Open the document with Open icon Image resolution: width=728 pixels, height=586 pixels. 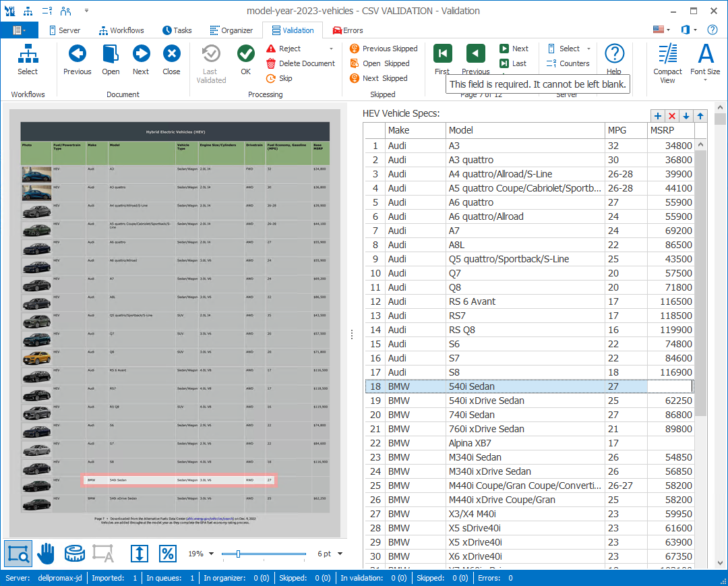111,59
